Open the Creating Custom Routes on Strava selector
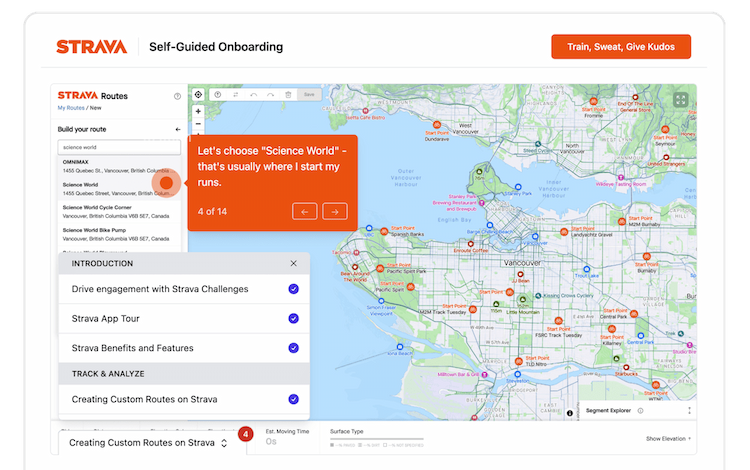The width and height of the screenshot is (750, 470). [148, 442]
